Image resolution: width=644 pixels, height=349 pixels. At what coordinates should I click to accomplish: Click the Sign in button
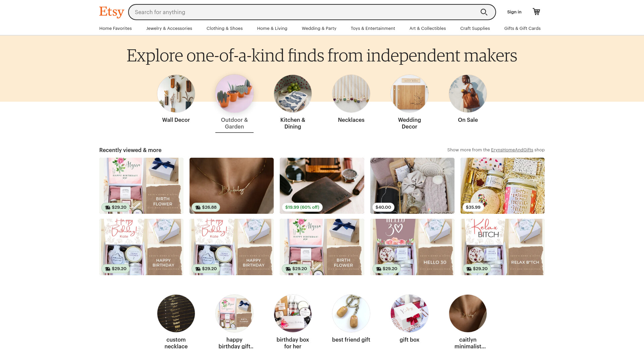point(514,12)
